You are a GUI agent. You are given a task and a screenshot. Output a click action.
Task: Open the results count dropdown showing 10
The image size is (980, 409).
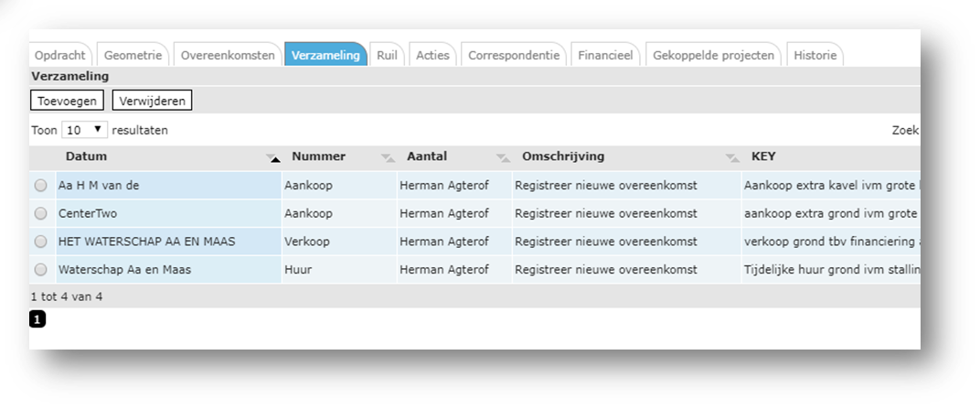(x=84, y=130)
